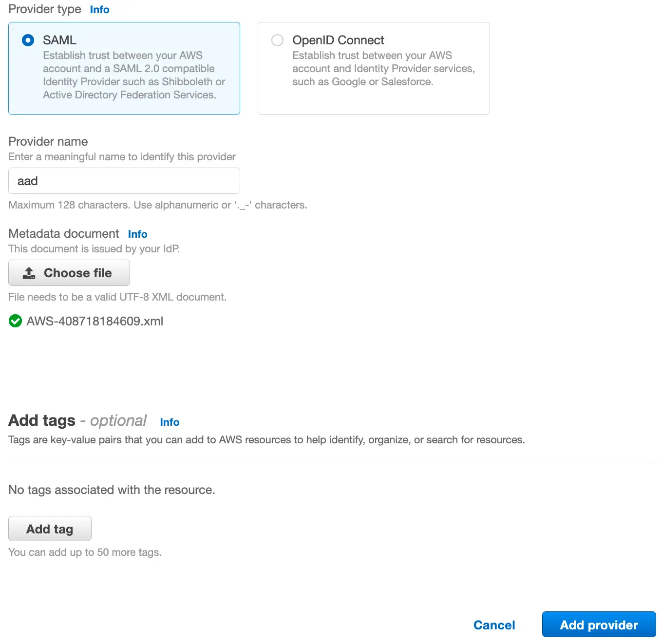Click the OpenID Connect card description

tap(383, 69)
